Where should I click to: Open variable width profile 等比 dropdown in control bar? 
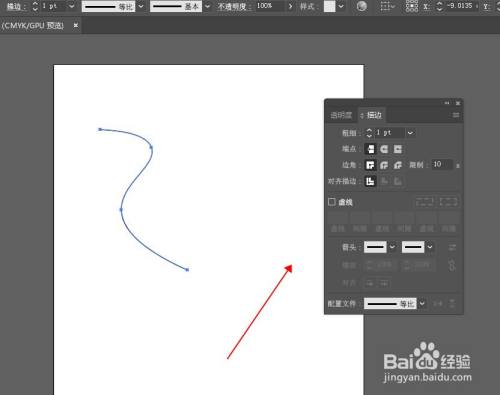pyautogui.click(x=141, y=6)
